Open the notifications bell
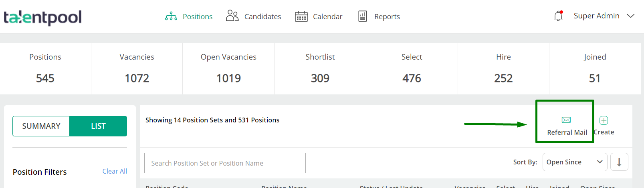 pyautogui.click(x=558, y=16)
